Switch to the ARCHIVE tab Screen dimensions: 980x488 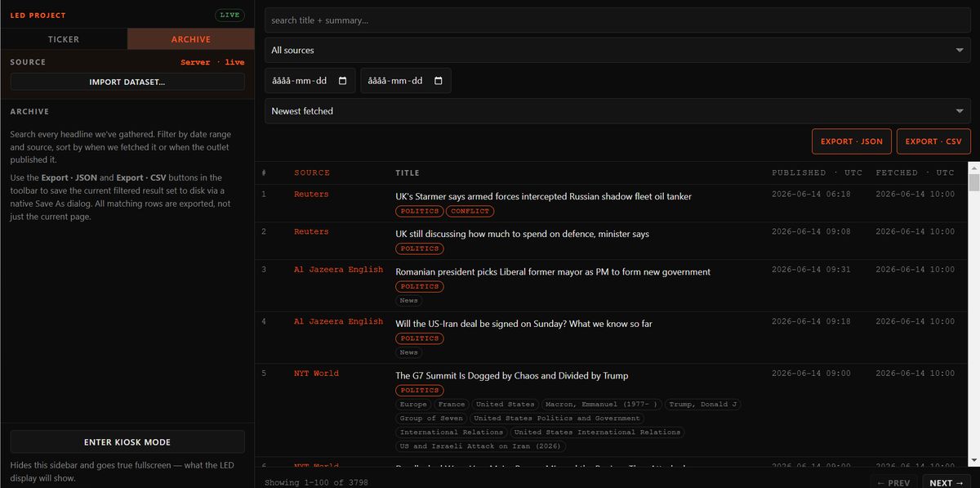pos(191,39)
